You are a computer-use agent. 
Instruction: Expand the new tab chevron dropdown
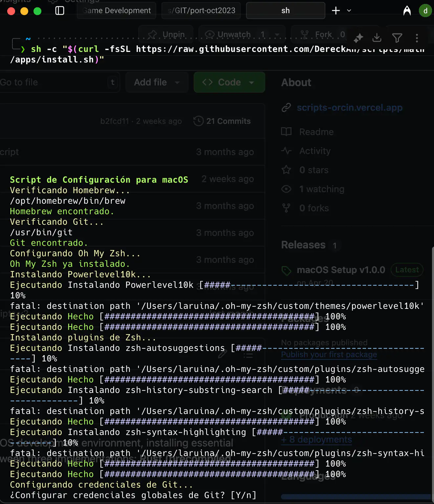click(349, 11)
